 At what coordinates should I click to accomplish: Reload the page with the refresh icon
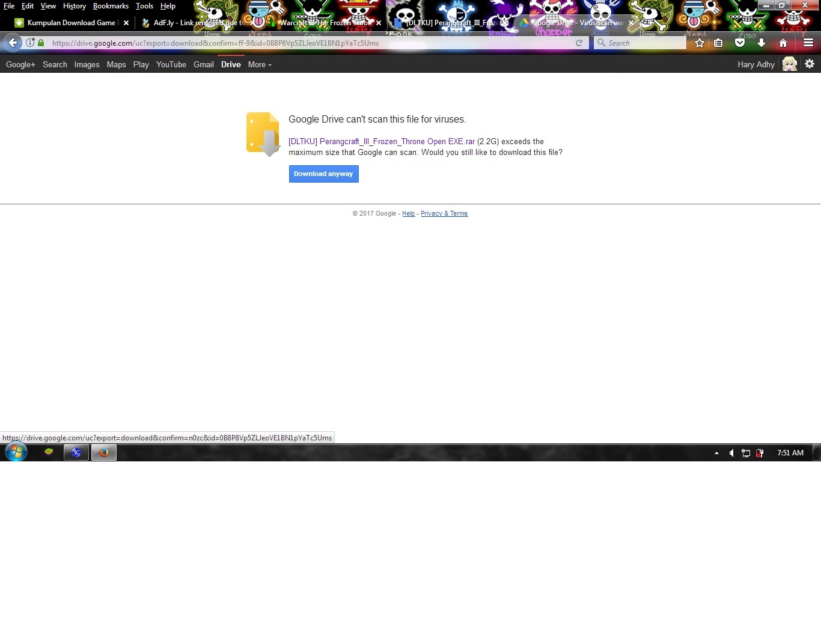[x=579, y=43]
